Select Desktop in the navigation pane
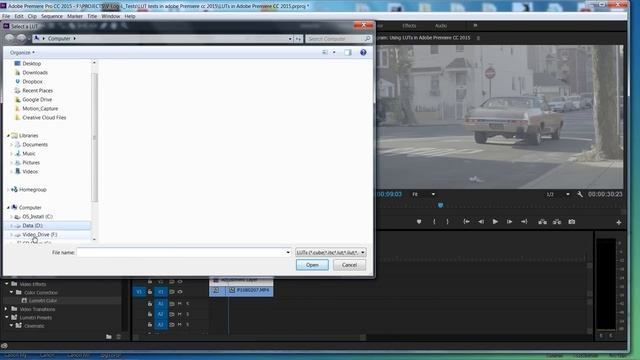The image size is (640, 360). click(31, 64)
